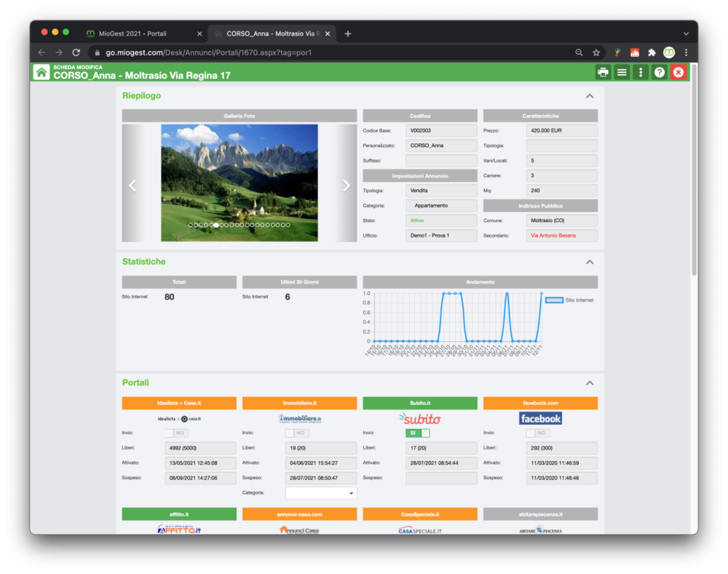Image resolution: width=728 pixels, height=574 pixels.
Task: Click the Comune field Moltrasio (CO)
Action: click(562, 221)
